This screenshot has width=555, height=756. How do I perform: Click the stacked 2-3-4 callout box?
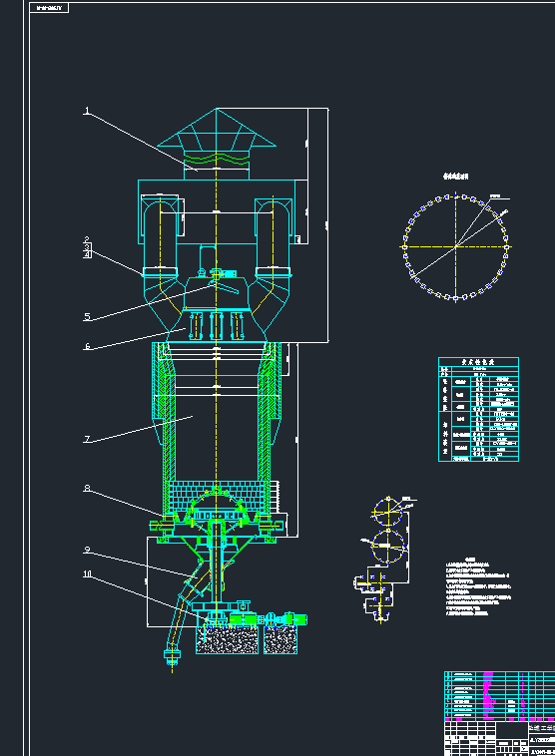click(x=87, y=247)
